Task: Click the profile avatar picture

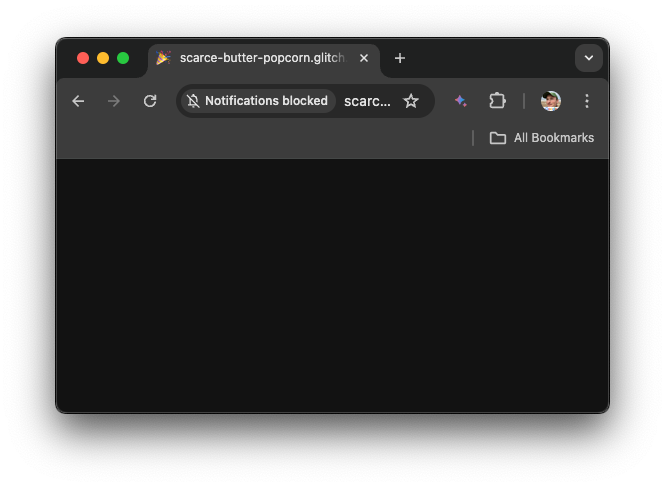Action: (551, 101)
